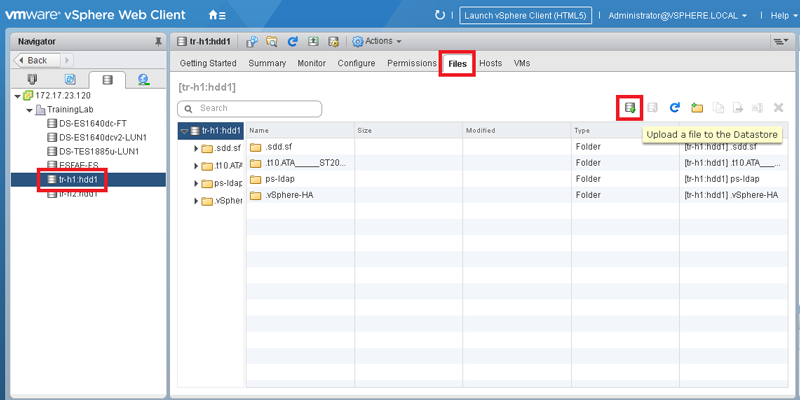This screenshot has height=400, width=800.
Task: Expand .sdd.sf folder in file tree
Action: point(196,149)
